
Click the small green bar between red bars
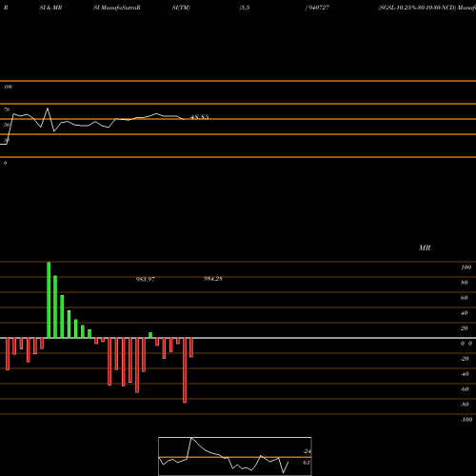tap(150, 335)
